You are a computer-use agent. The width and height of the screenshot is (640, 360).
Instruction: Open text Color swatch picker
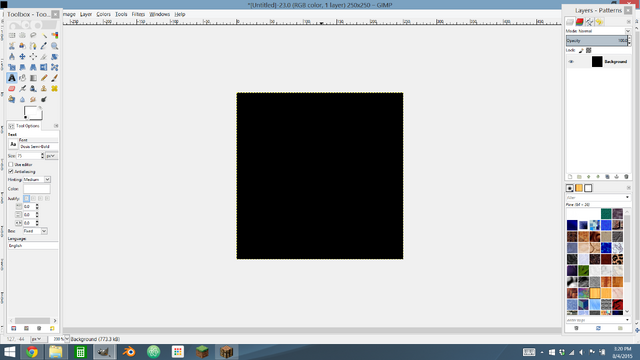37,189
